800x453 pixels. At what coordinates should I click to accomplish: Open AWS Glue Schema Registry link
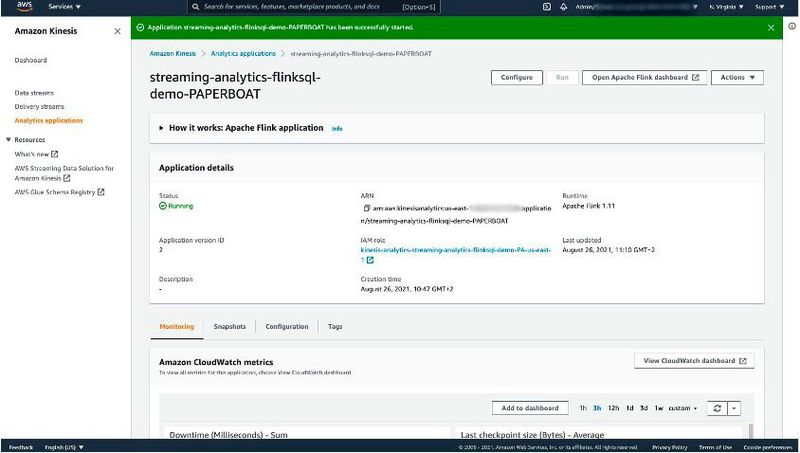pos(59,192)
